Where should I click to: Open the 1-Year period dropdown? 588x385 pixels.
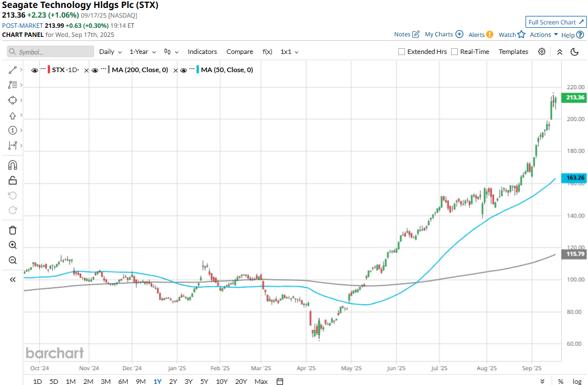click(x=143, y=52)
